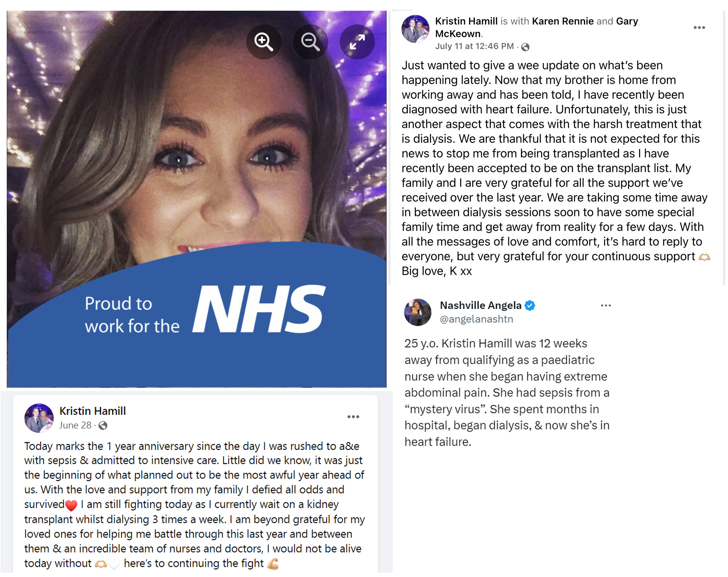This screenshot has width=728, height=577.
Task: Click the public globe icon beside June 28
Action: pyautogui.click(x=103, y=426)
